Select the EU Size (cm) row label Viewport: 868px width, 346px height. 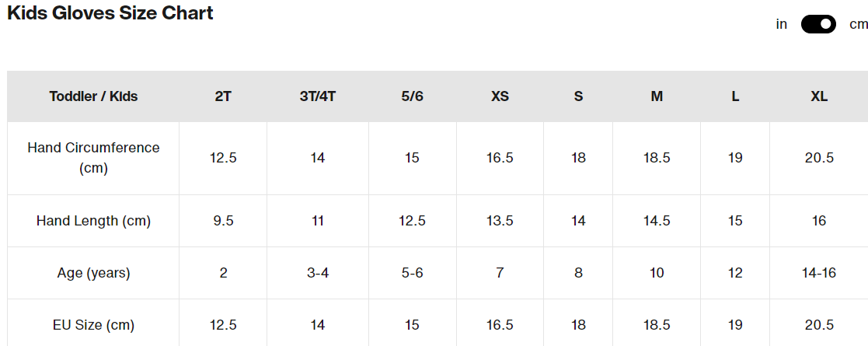(93, 325)
